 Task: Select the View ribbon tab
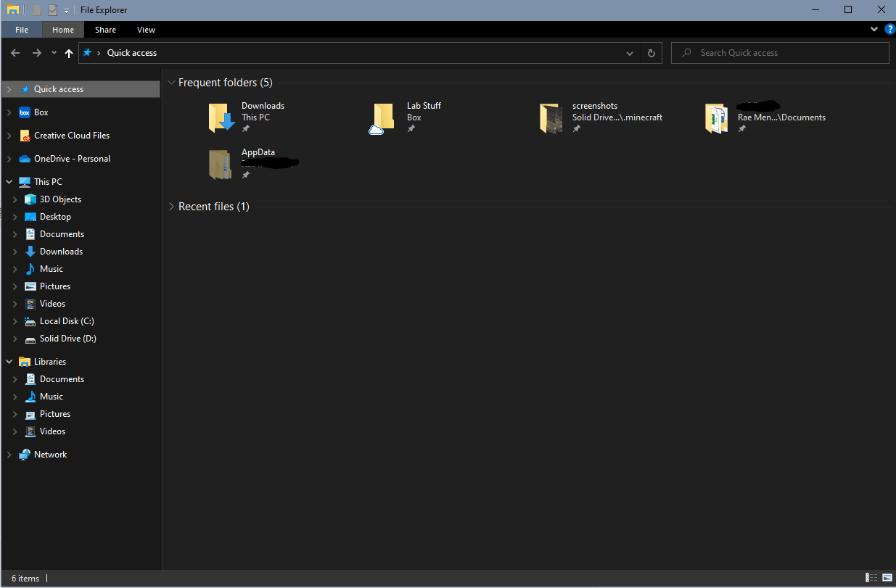tap(146, 30)
